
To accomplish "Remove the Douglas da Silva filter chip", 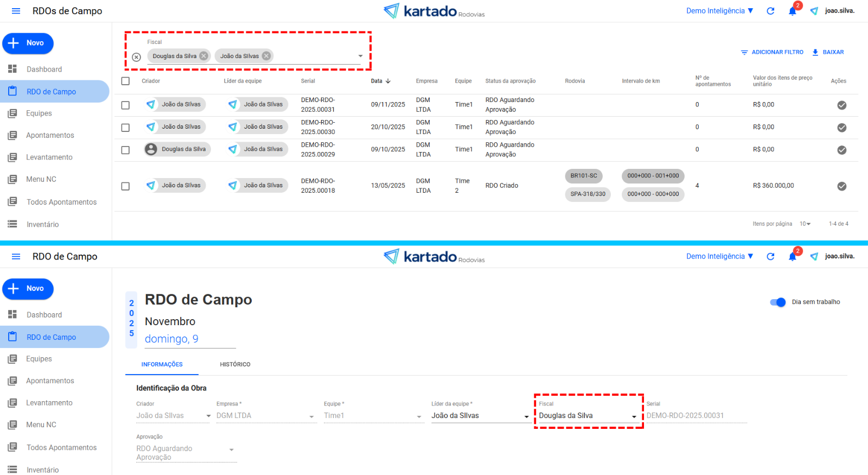I will 203,56.
